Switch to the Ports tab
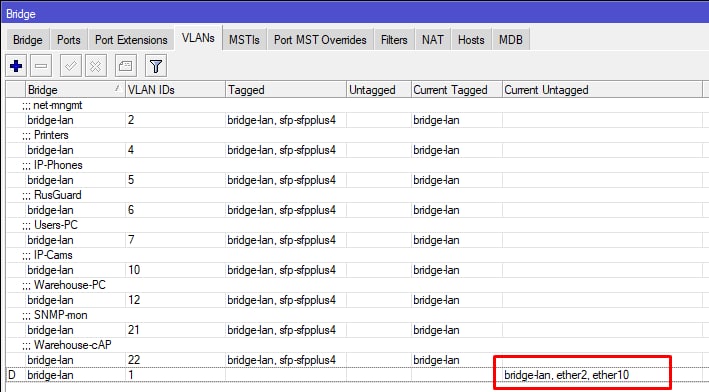The image size is (709, 392). tap(69, 40)
